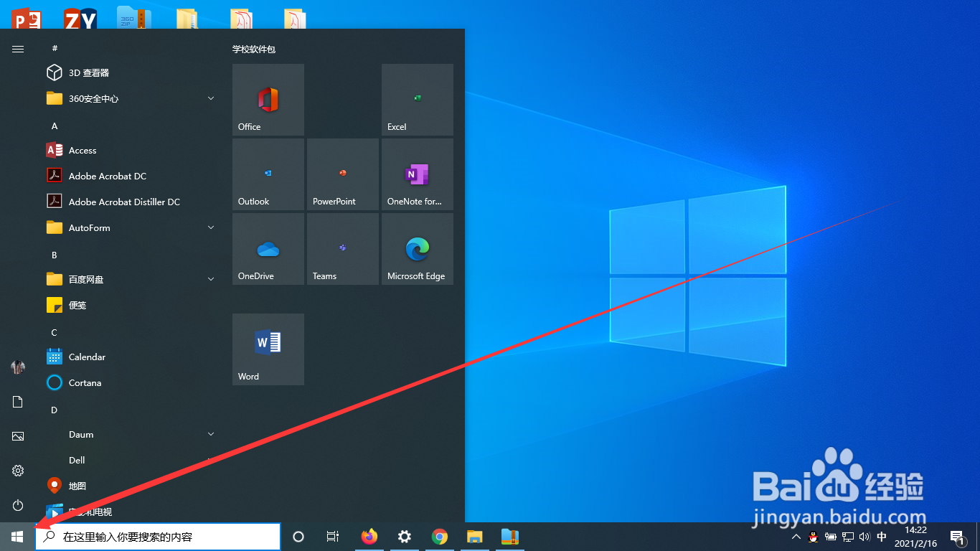
Task: Expand the 360安全中心 folder chevron
Action: [211, 98]
